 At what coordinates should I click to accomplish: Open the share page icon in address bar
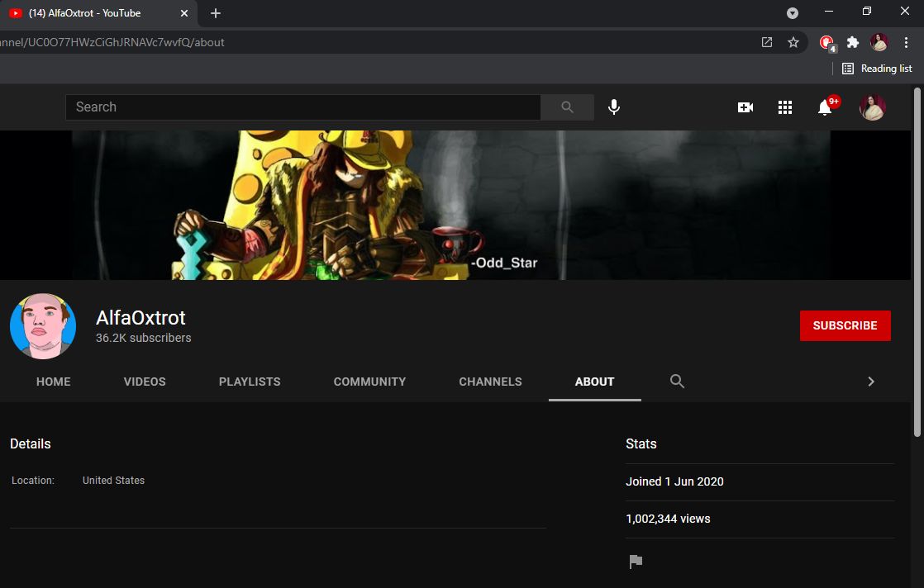pyautogui.click(x=766, y=42)
